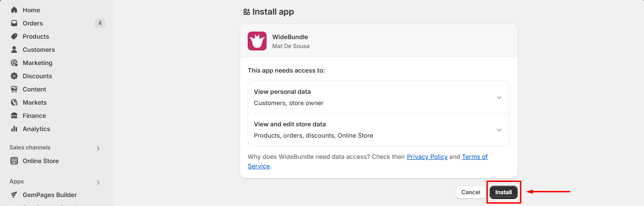The image size is (644, 206).
Task: Open GemPages Builder app
Action: [x=50, y=195]
